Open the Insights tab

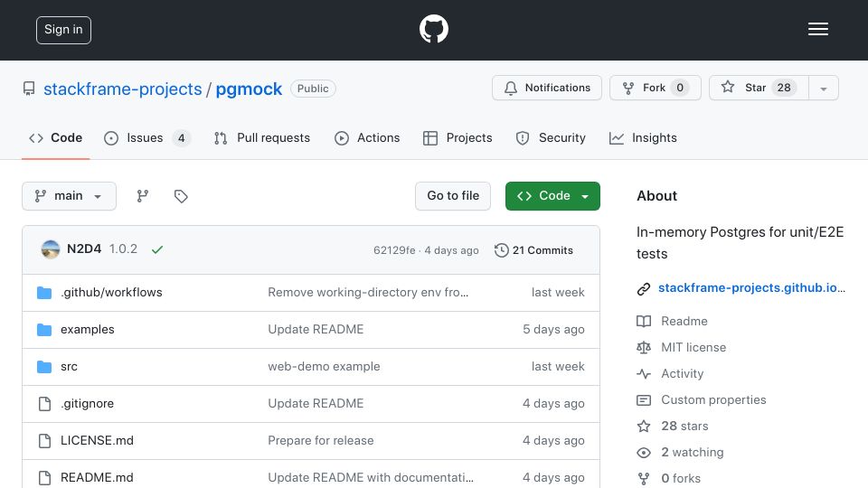(x=643, y=137)
